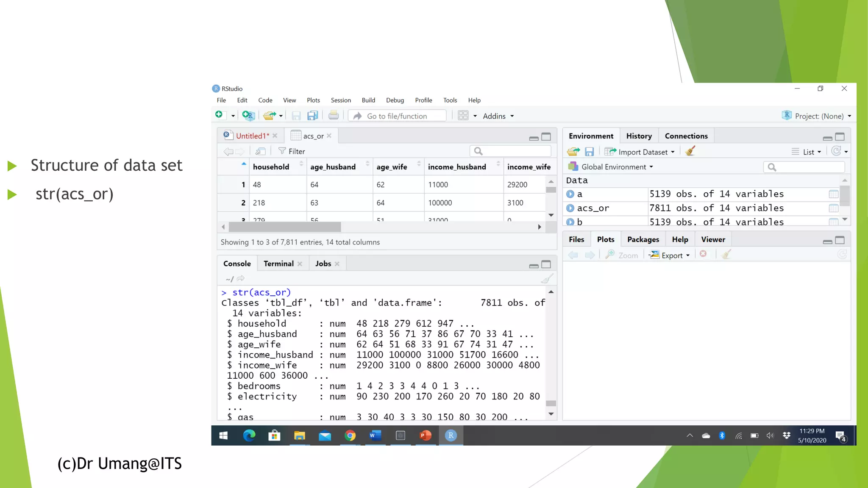Select the Console tab
Image resolution: width=868 pixels, height=488 pixels.
pyautogui.click(x=237, y=263)
